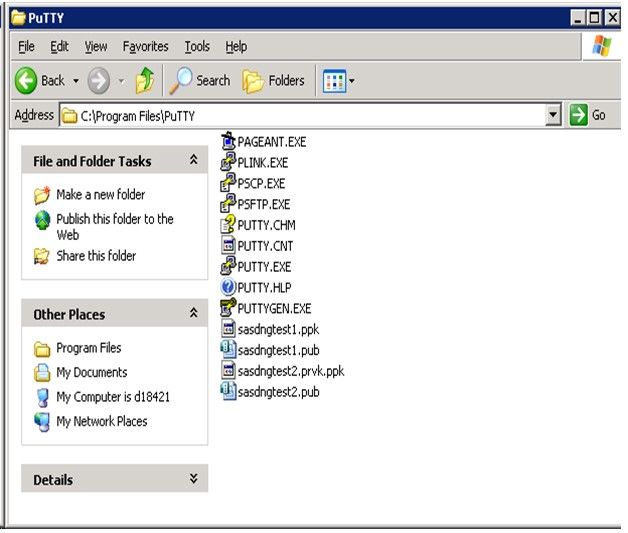Collapse the Other Places panel
Viewport: 628px width, 533px height.
194,313
